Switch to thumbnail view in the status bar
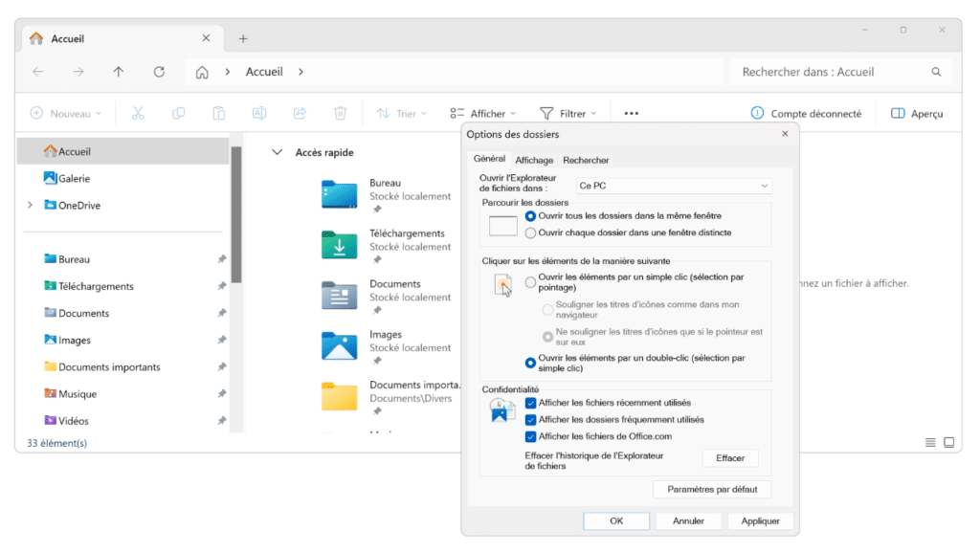Image resolution: width=980 pixels, height=553 pixels. pos(948,442)
